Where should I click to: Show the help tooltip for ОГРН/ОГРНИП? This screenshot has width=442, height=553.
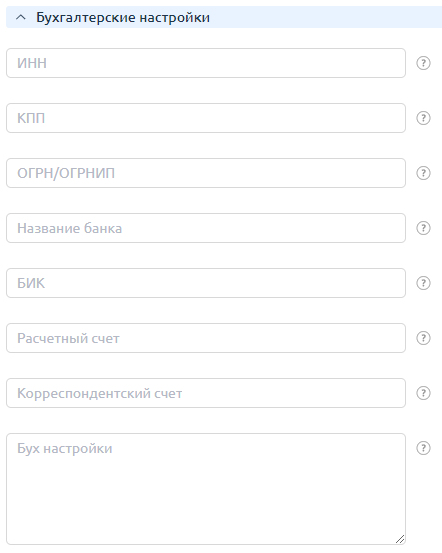click(423, 173)
